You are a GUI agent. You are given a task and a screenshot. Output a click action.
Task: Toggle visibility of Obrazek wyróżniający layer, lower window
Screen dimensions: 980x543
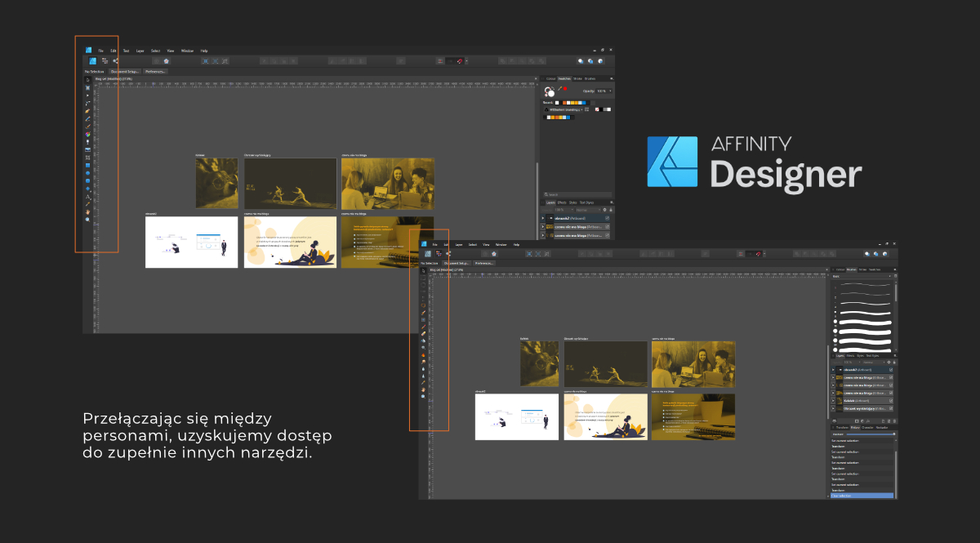891,408
